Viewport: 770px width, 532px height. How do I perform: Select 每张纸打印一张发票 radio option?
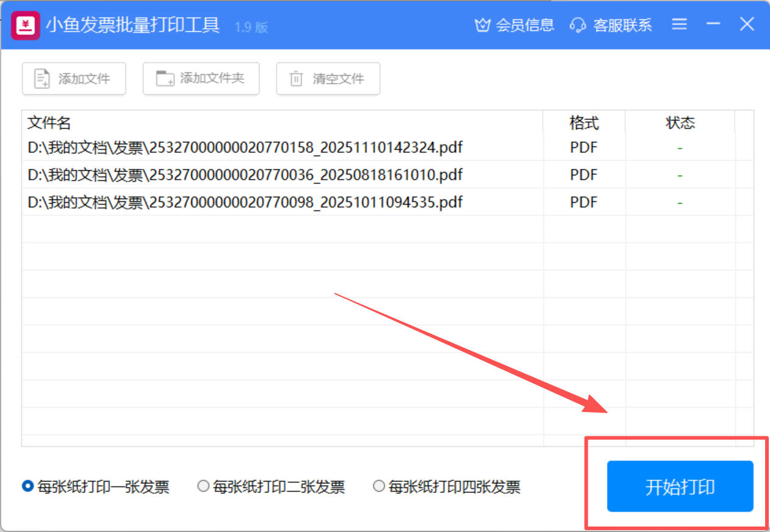pos(27,486)
